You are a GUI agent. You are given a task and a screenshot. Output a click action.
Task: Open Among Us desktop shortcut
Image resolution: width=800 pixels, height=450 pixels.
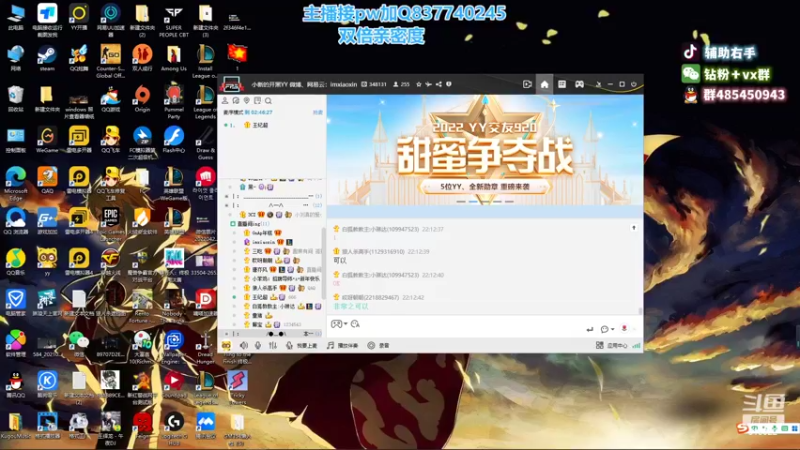(x=173, y=58)
